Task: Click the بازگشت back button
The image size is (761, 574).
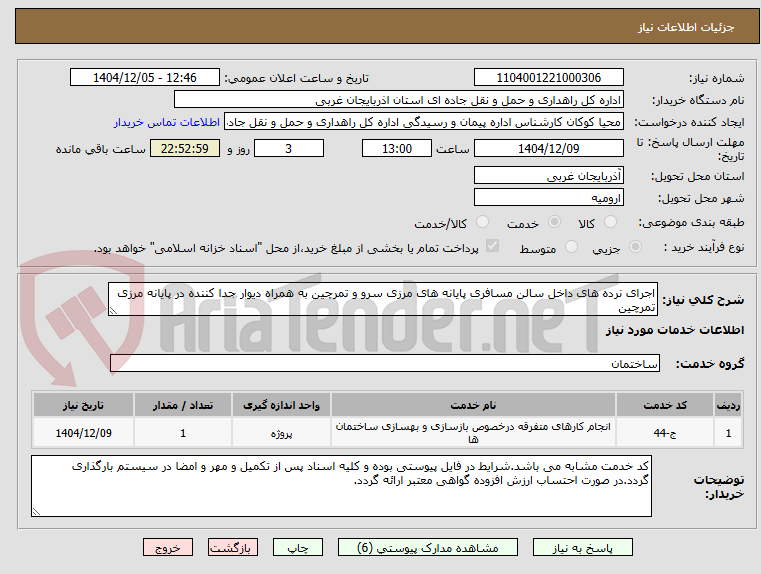Action: (232, 547)
